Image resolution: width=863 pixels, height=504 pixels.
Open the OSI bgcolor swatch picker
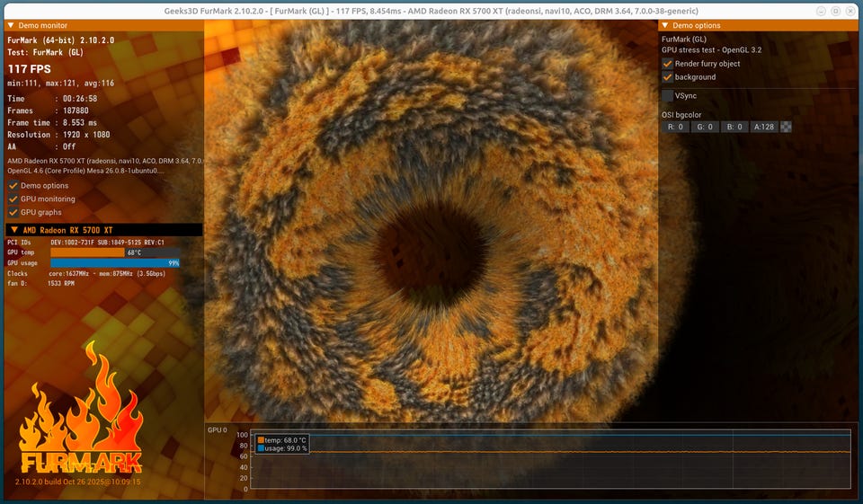pos(787,127)
